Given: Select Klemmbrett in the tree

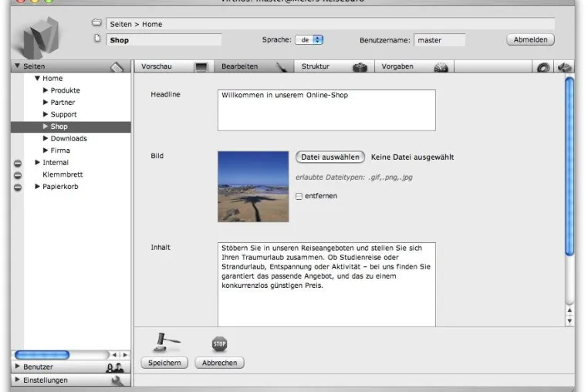Looking at the screenshot, I should 63,174.
